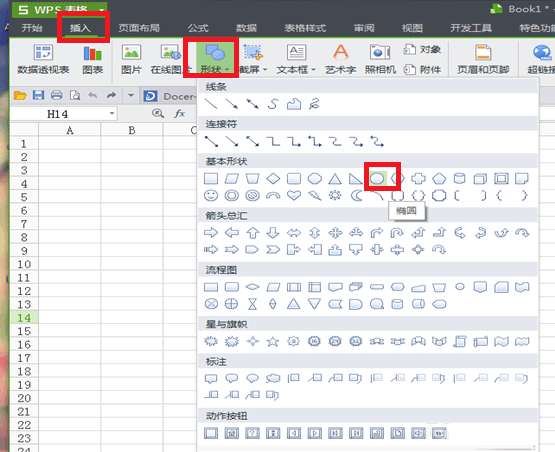Click the print icon
Image resolution: width=555 pixels, height=452 pixels.
coord(57,95)
